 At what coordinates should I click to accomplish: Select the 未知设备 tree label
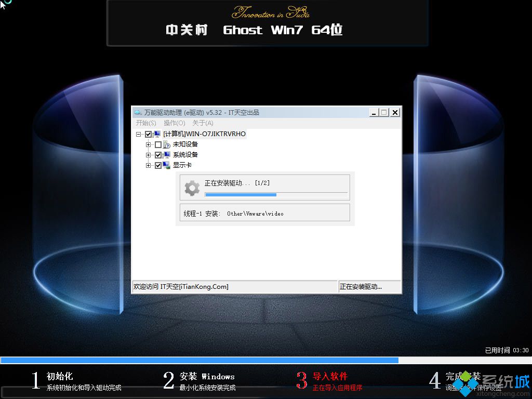(185, 144)
